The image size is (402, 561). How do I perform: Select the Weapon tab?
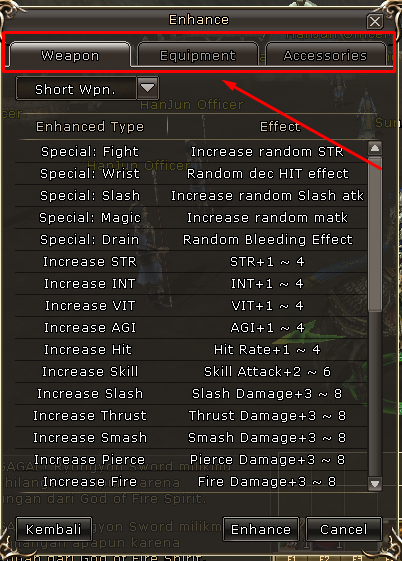[x=70, y=55]
